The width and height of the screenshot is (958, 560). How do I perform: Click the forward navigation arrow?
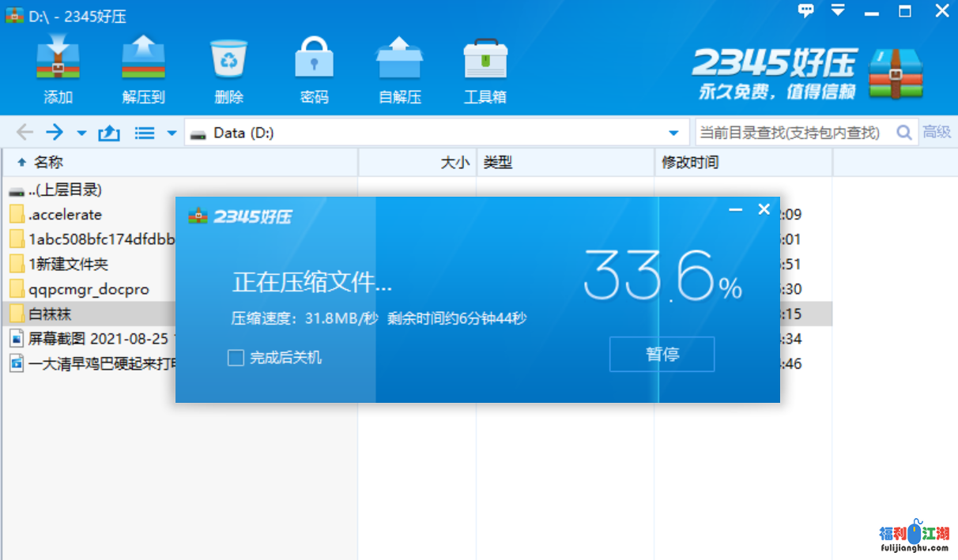point(54,133)
